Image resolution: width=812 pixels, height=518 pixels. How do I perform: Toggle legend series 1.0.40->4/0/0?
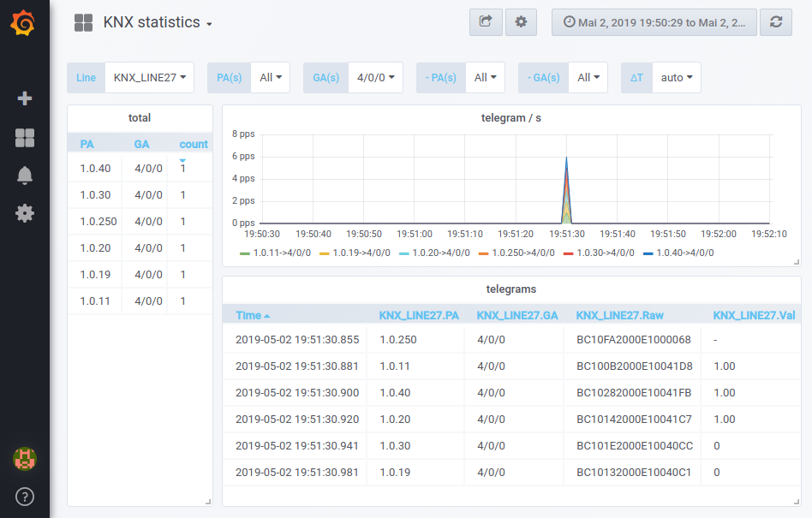[685, 253]
